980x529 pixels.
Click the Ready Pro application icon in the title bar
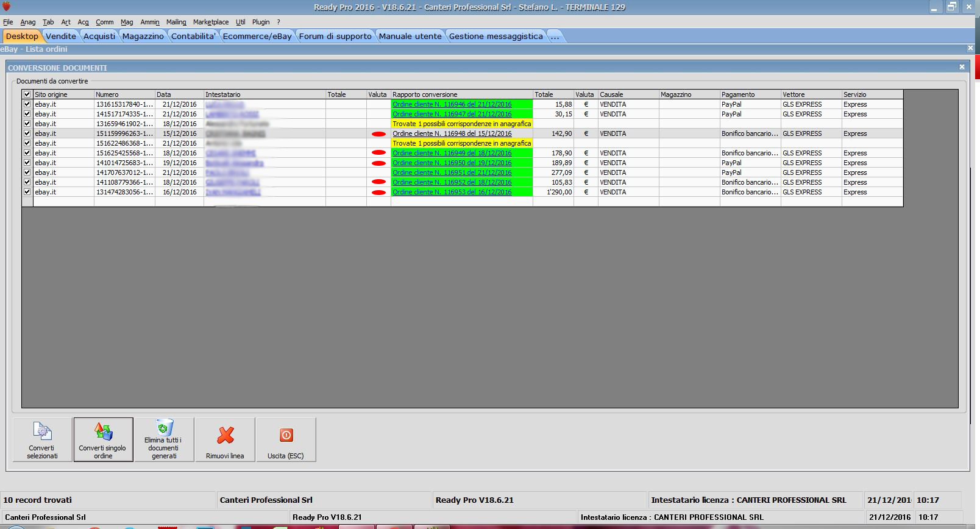[7, 7]
